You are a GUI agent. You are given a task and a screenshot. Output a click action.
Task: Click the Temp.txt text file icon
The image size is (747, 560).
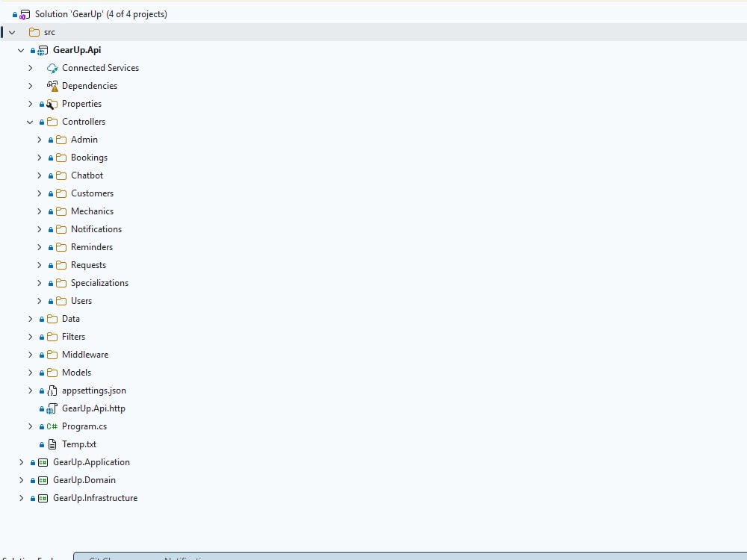coord(52,444)
